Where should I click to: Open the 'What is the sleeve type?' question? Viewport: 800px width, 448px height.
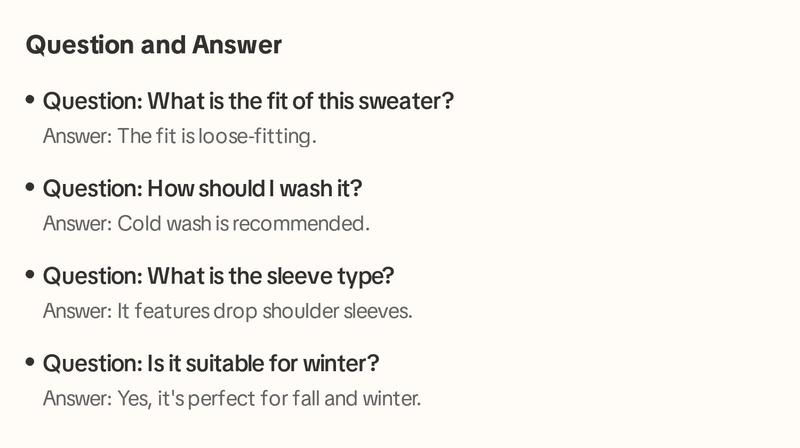[x=218, y=276]
